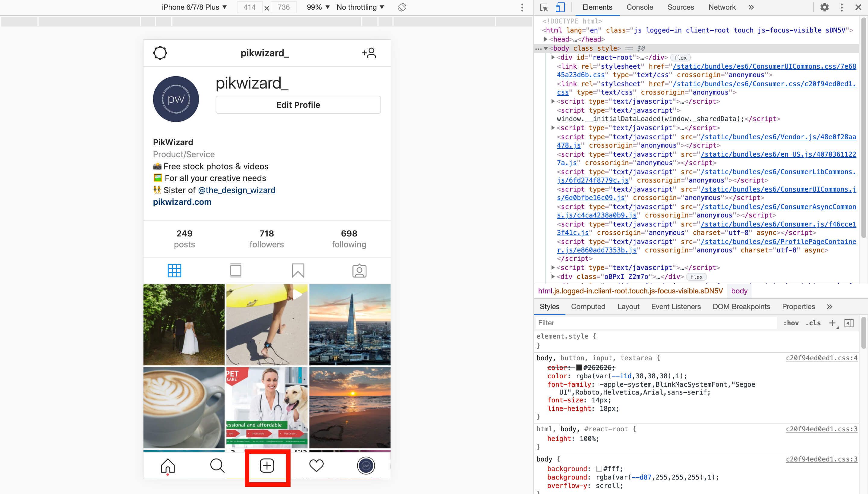This screenshot has height=494, width=868.
Task: Activate the inspect element picker
Action: [x=544, y=7]
